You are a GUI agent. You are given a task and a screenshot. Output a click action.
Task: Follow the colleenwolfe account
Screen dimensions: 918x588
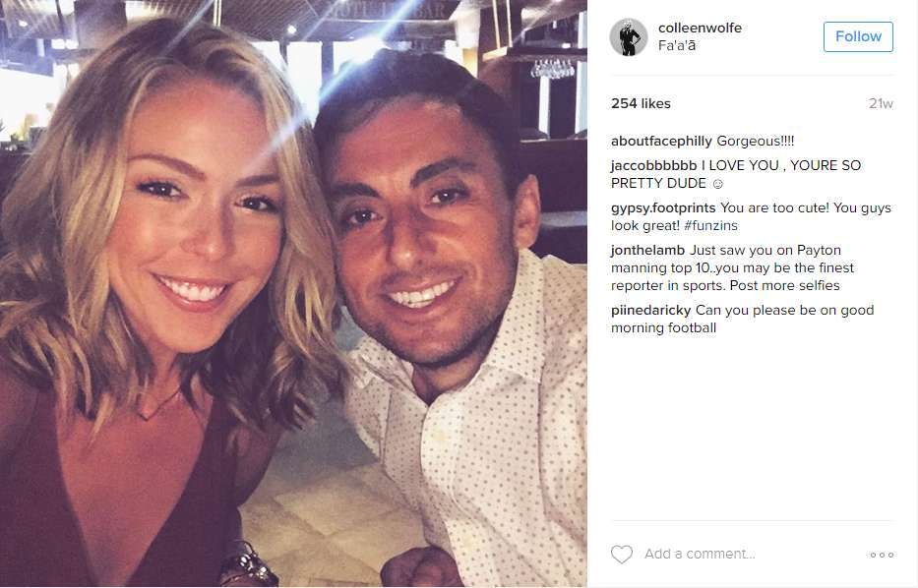[858, 36]
